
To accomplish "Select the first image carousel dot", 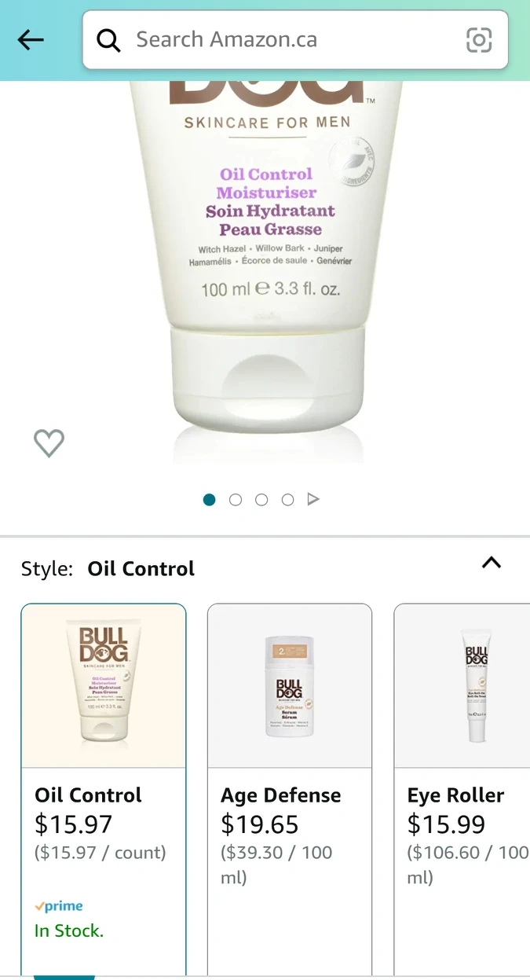I will pos(209,499).
